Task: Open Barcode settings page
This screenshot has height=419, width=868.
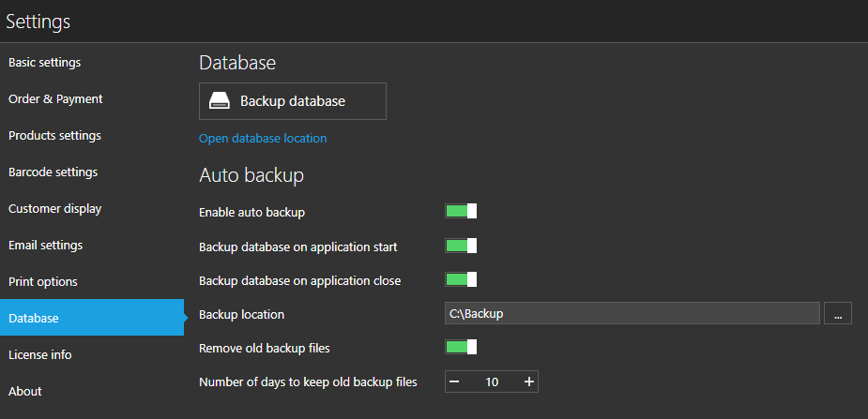Action: pyautogui.click(x=53, y=172)
